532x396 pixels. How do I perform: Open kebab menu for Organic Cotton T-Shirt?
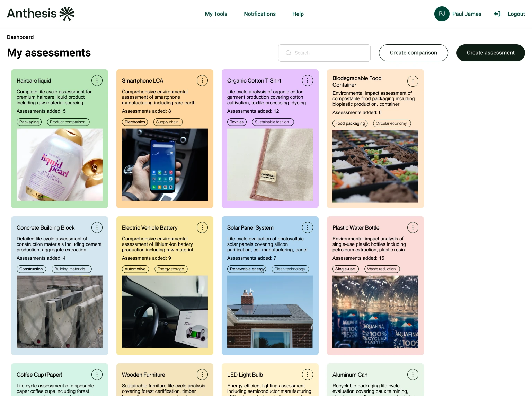(x=308, y=80)
